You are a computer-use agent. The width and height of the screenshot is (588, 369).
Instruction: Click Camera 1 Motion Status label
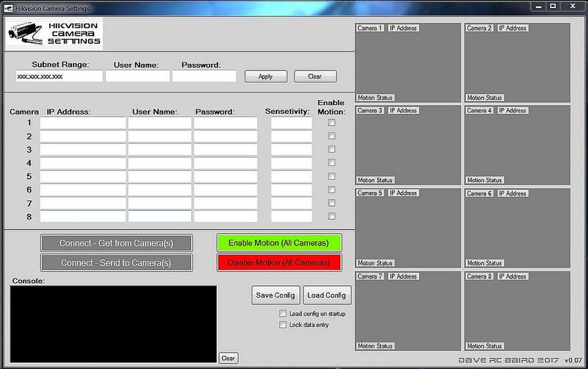coord(375,98)
